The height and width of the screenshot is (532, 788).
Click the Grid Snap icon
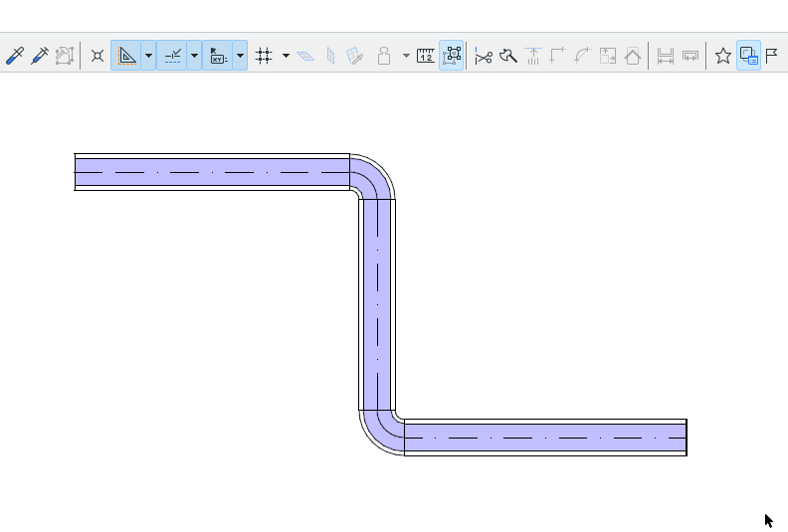(x=264, y=56)
